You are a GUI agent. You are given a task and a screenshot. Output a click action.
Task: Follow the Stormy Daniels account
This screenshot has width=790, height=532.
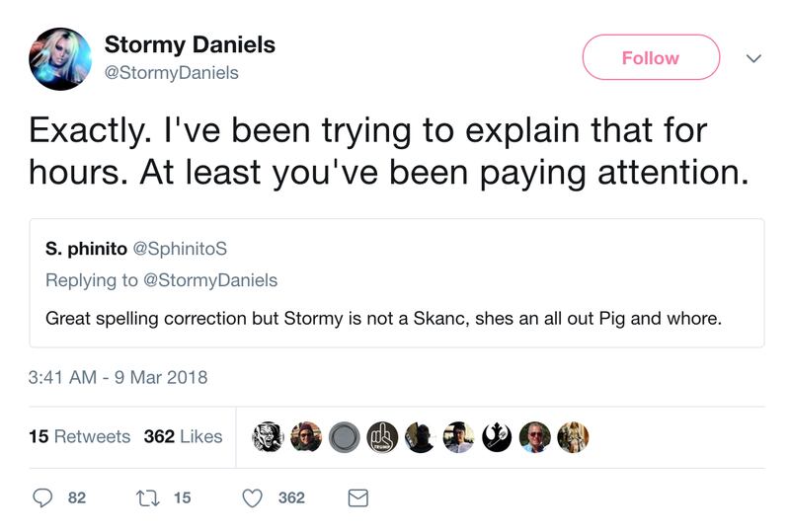tap(651, 57)
